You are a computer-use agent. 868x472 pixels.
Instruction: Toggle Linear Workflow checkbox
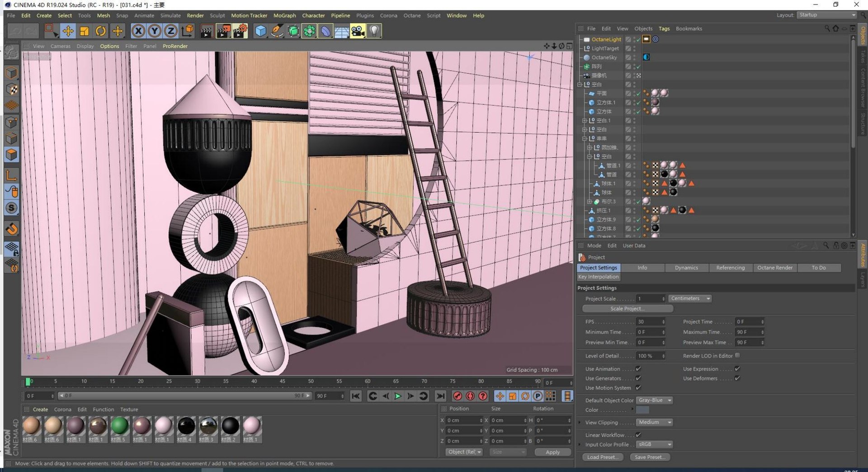[638, 435]
